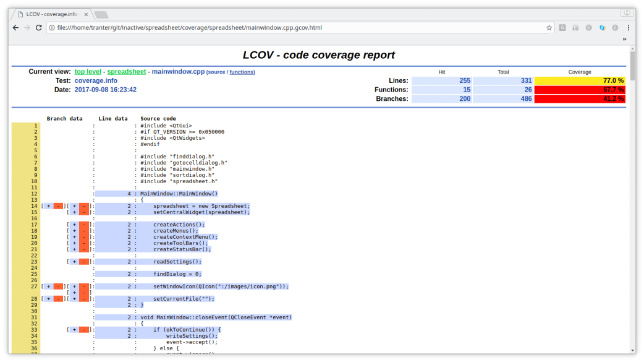
Task: Open the 'top level' link
Action: click(88, 72)
